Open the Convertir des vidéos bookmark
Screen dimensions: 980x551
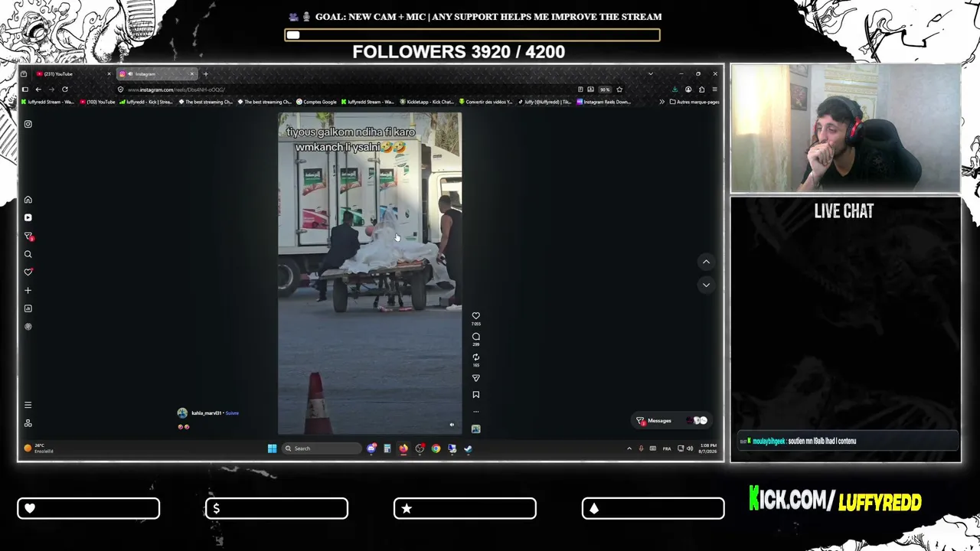pos(485,102)
